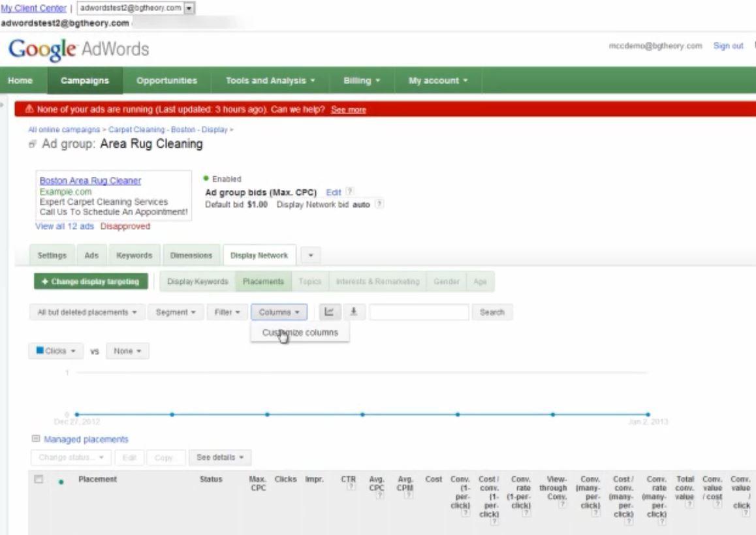Click the My Client Center link
Image resolution: width=756 pixels, height=535 pixels.
(34, 8)
